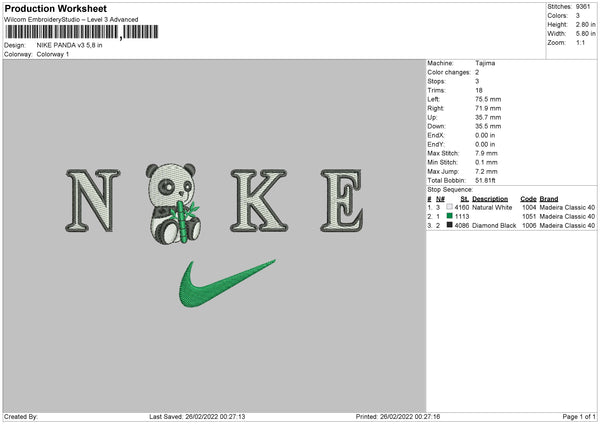Viewport: 600px width, 424px height.
Task: Click the barcode graphic
Action: click(82, 32)
